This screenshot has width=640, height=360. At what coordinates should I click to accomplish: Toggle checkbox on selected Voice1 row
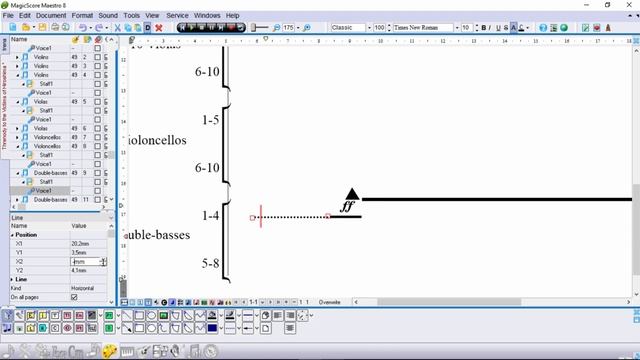[x=98, y=191]
